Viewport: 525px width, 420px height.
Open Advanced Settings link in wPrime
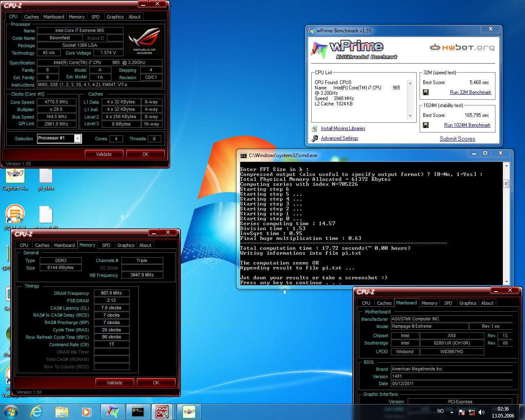340,138
